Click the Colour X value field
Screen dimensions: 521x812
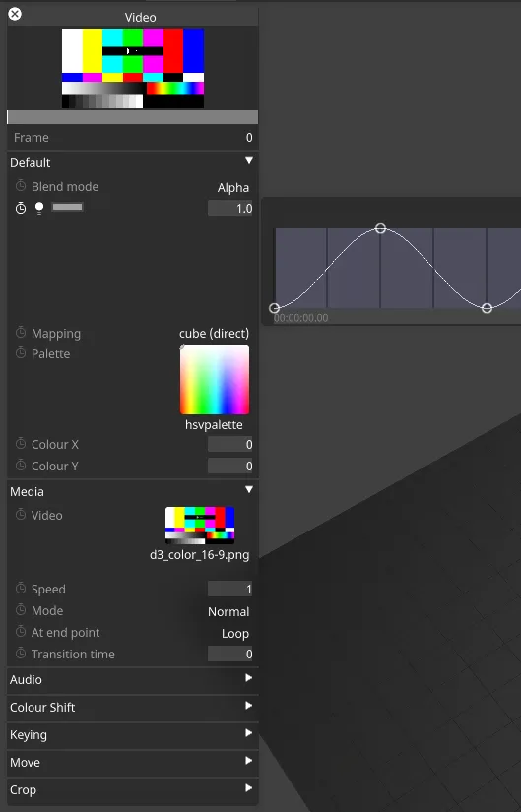(230, 444)
